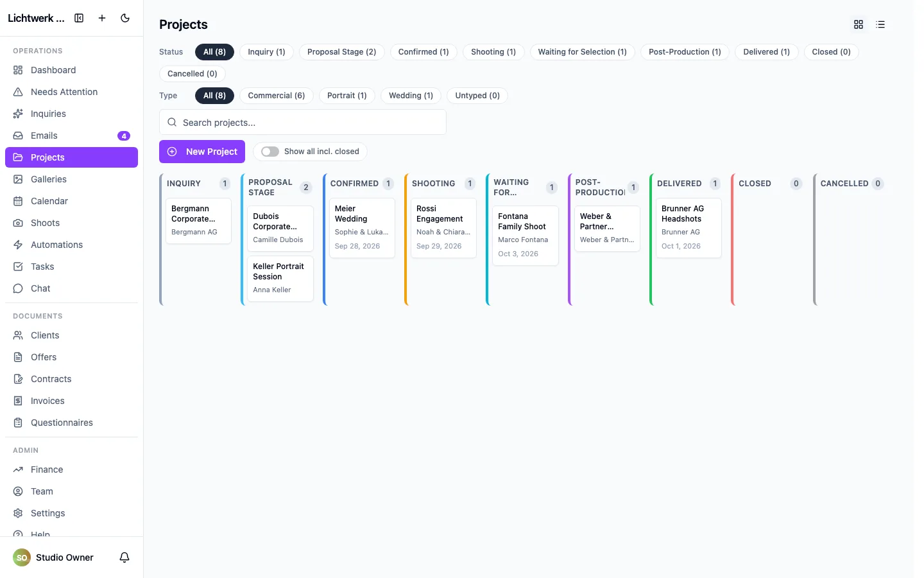924x578 pixels.
Task: Click the New Project button
Action: 202,152
